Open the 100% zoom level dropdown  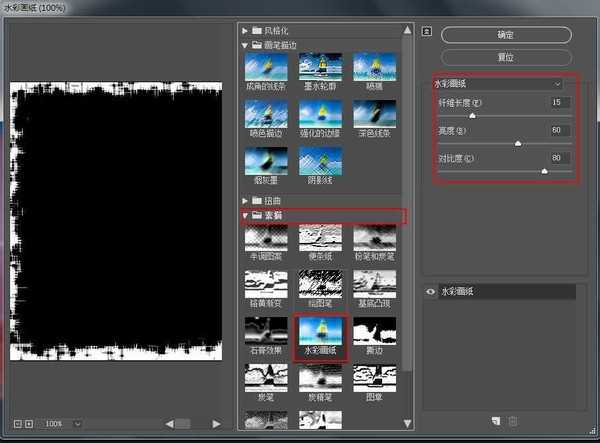[x=64, y=424]
